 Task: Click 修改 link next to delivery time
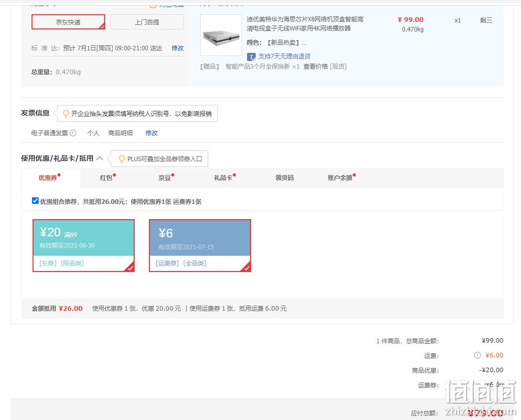pos(177,48)
